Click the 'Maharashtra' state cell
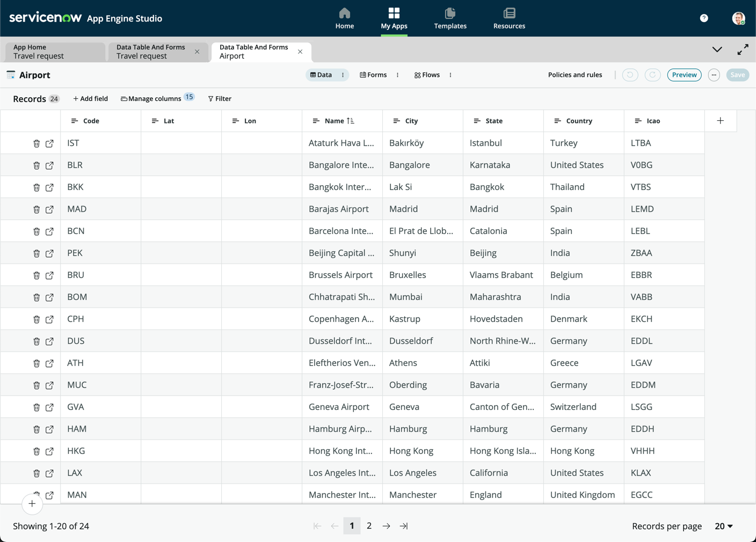The height and width of the screenshot is (542, 756). point(503,297)
